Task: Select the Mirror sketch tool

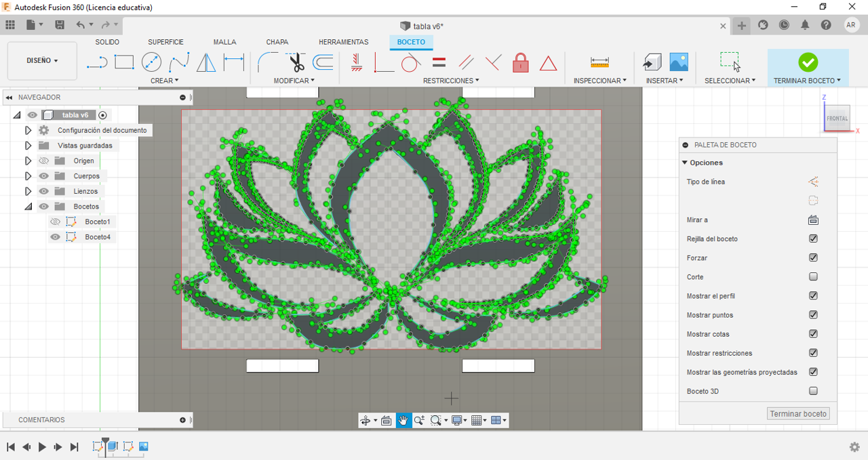Action: coord(206,63)
